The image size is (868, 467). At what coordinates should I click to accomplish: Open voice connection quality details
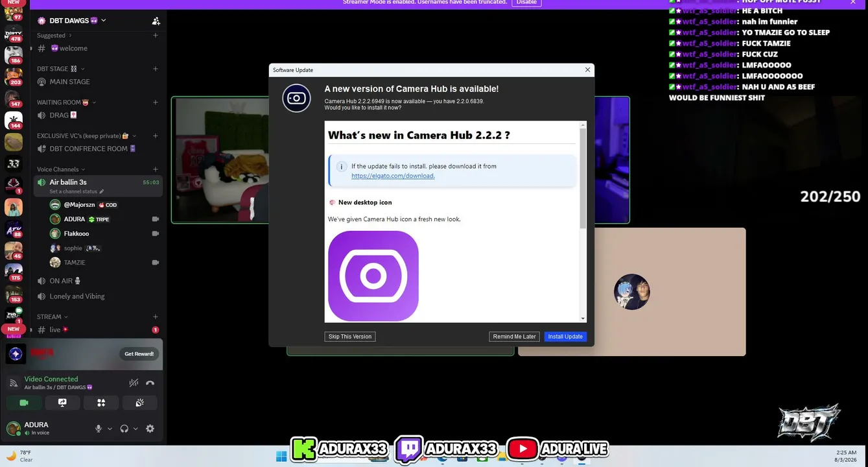coord(13,383)
